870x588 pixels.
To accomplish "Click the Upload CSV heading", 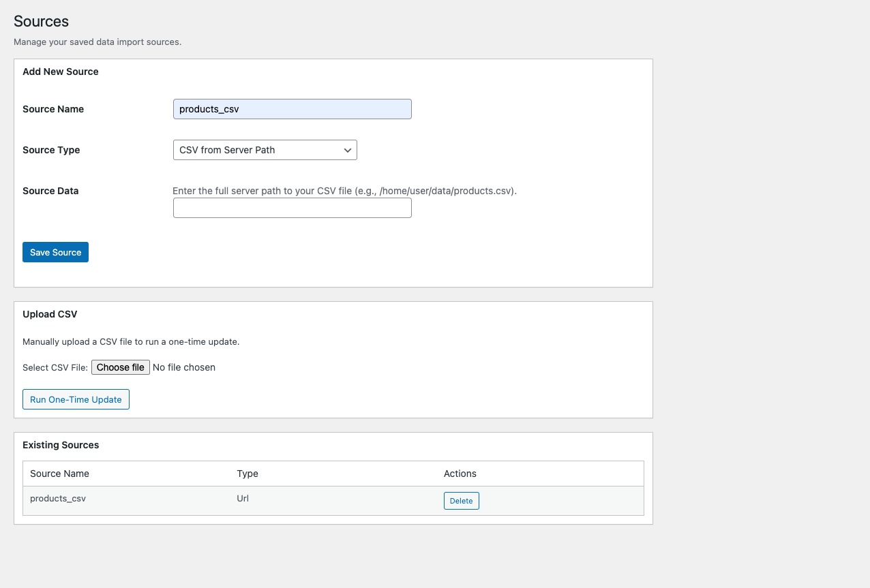I will [x=50, y=314].
